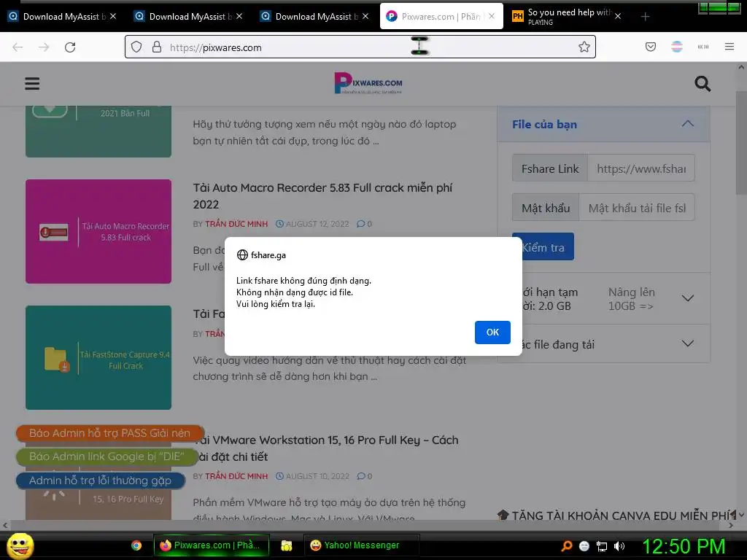The height and width of the screenshot is (560, 747).
Task: Click 'Nâng lên 10GB =>' upgrade link
Action: click(631, 299)
